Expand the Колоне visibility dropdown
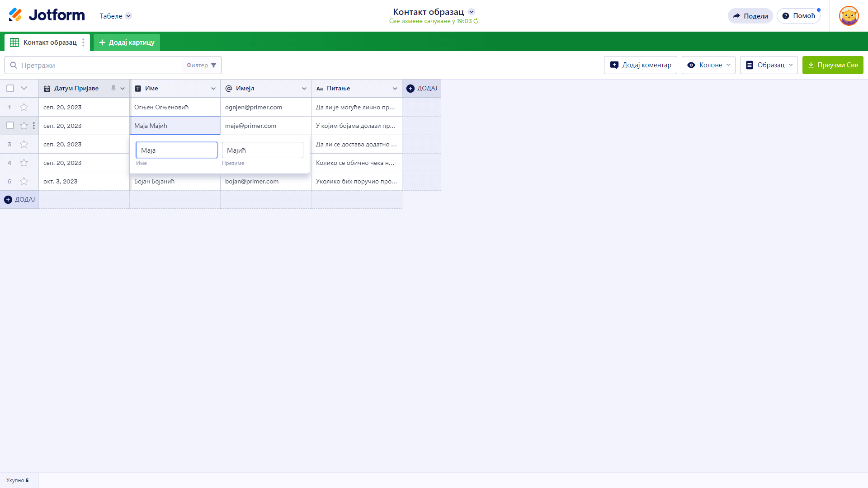The width and height of the screenshot is (868, 488). (708, 65)
